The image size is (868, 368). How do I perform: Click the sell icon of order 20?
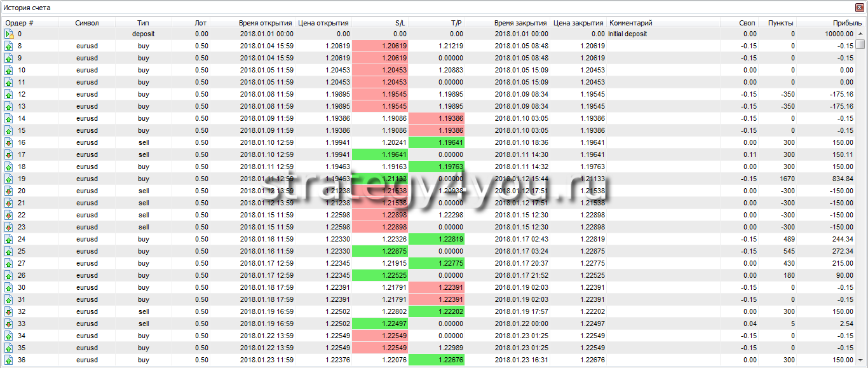click(x=9, y=191)
